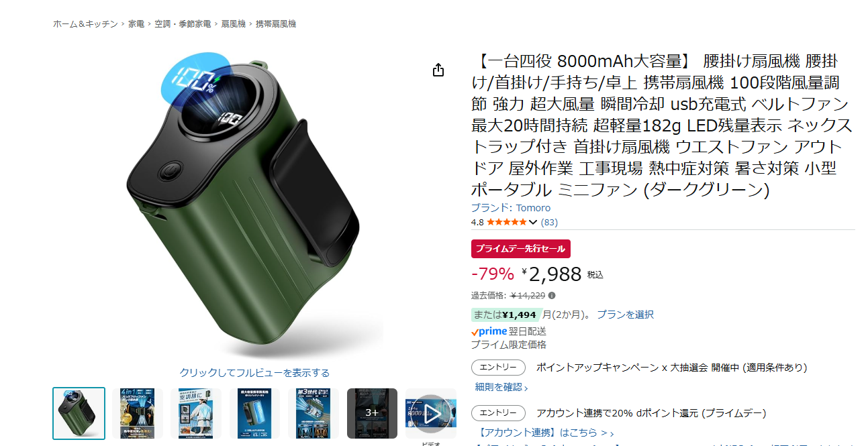Click クリックしてフルビューを表示する under image
This screenshot has width=868, height=446.
254,373
